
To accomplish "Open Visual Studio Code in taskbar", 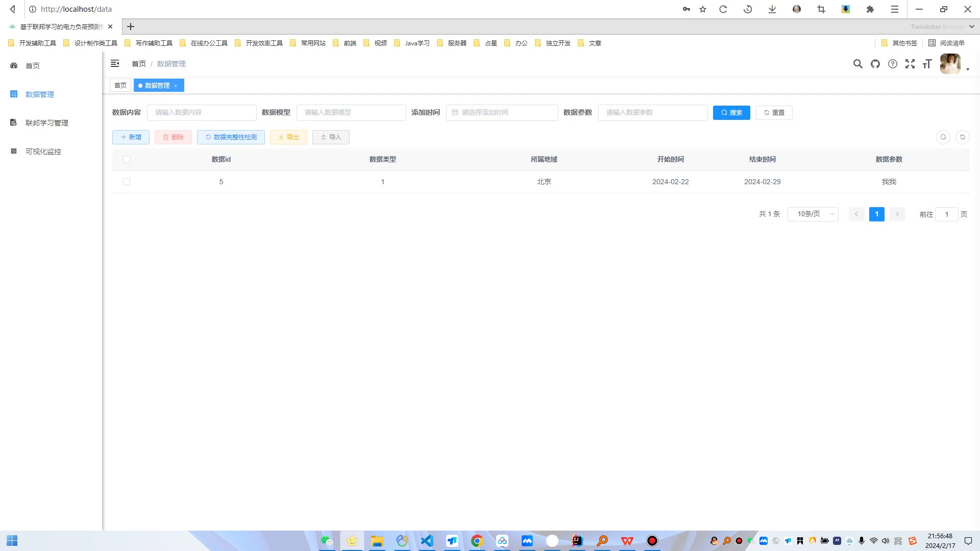I will [x=427, y=541].
